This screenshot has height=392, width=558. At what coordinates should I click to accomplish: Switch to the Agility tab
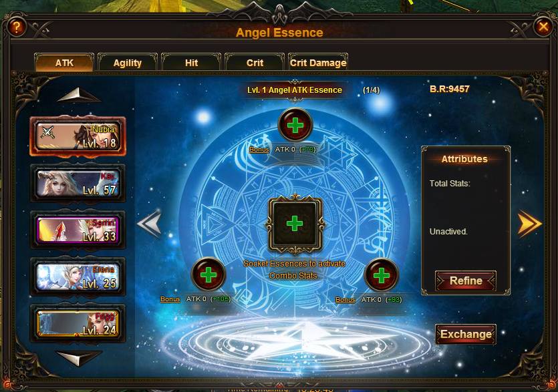[128, 63]
